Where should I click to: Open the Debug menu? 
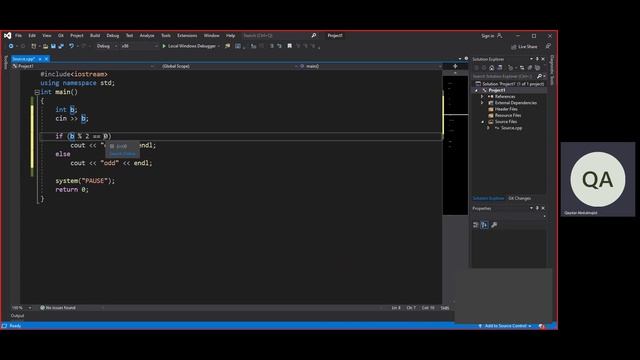[113, 36]
